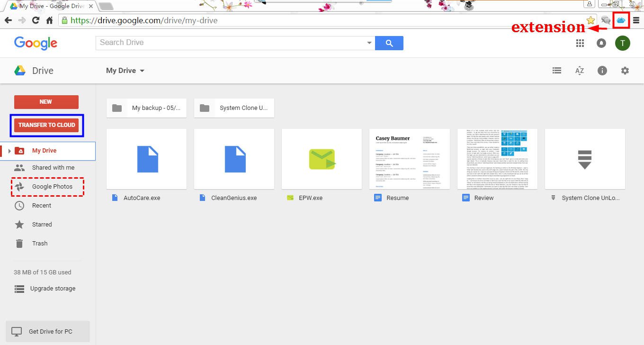Click the blue search magnifier button
The height and width of the screenshot is (345, 644).
389,43
